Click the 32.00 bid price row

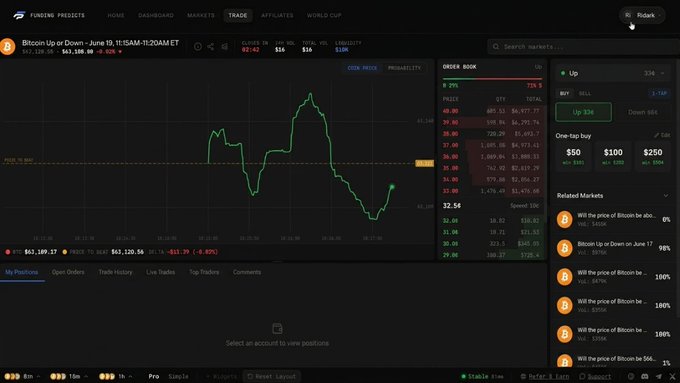pos(492,221)
